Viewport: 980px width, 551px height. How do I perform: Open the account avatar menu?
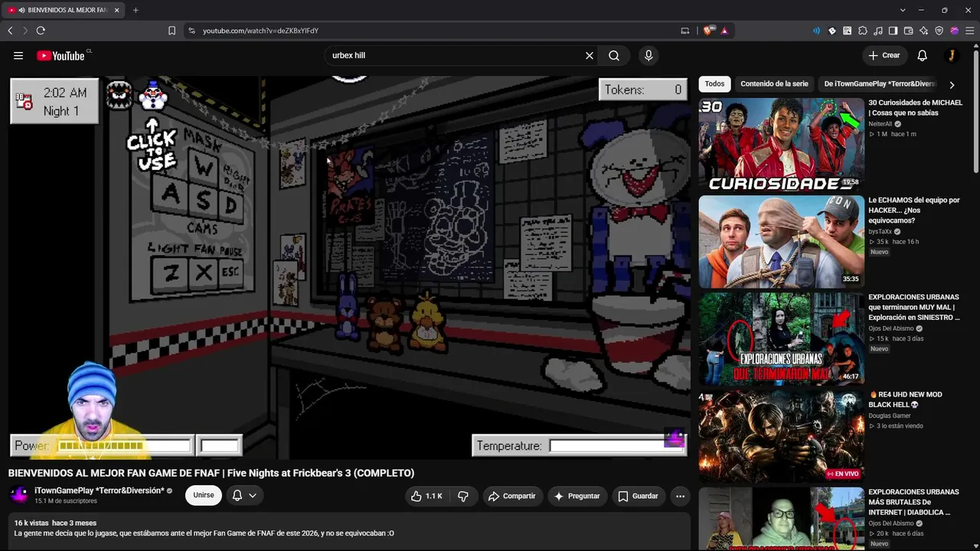pos(952,56)
